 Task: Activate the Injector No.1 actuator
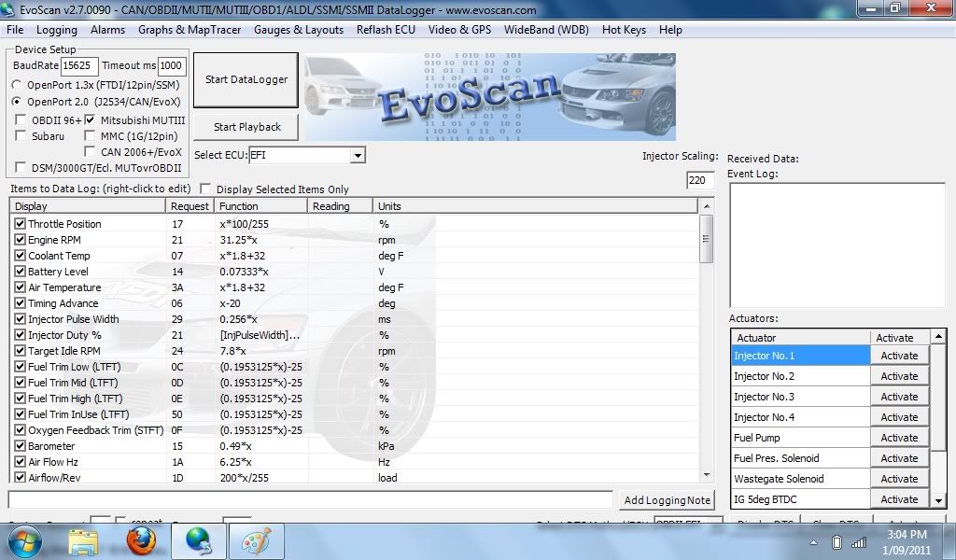(899, 356)
